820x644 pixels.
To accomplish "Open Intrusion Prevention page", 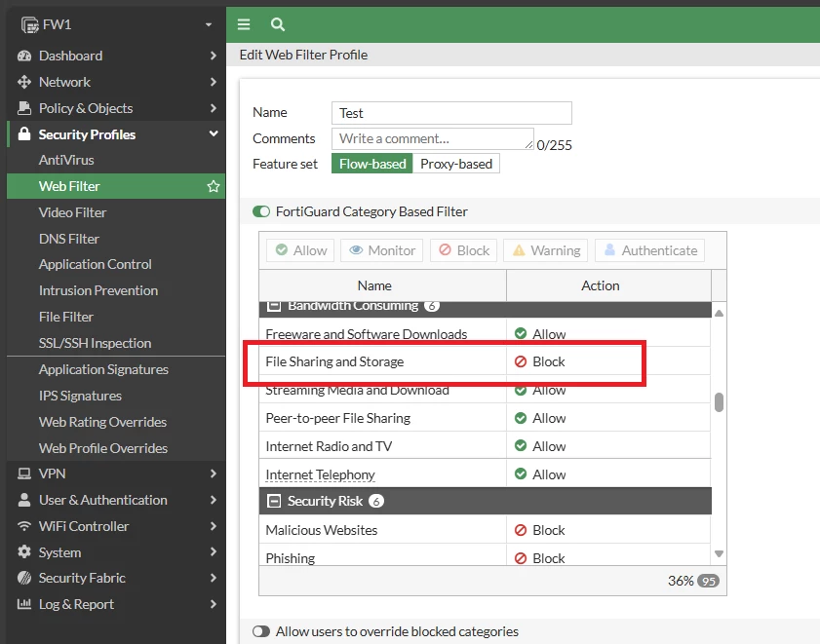I will [x=98, y=290].
